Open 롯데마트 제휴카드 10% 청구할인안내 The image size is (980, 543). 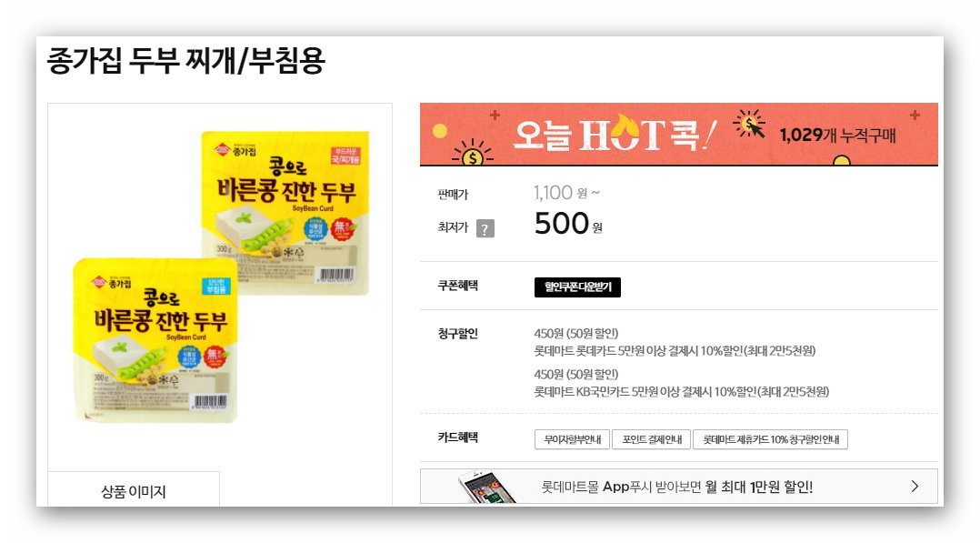(x=771, y=439)
